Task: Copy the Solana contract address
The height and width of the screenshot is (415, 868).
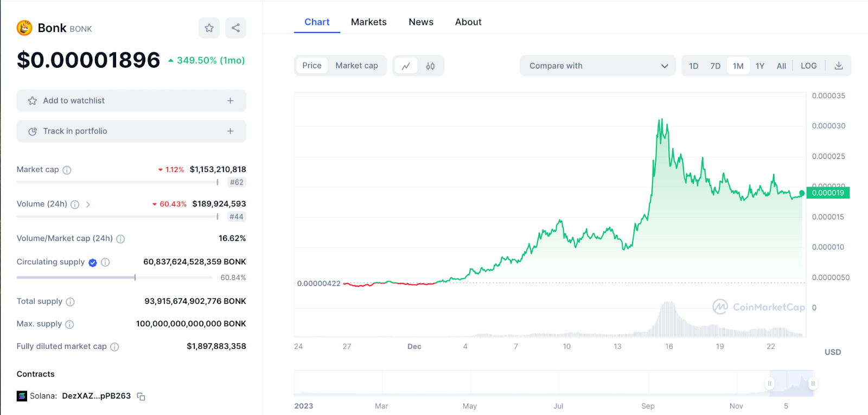Action: tap(141, 397)
